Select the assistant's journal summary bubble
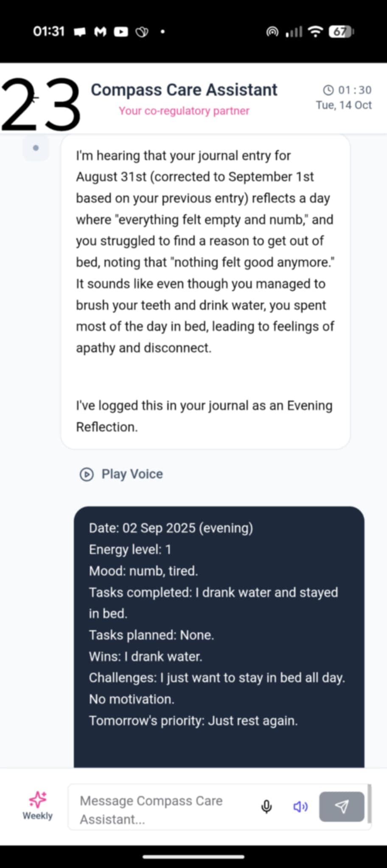The image size is (387, 868). [205, 292]
